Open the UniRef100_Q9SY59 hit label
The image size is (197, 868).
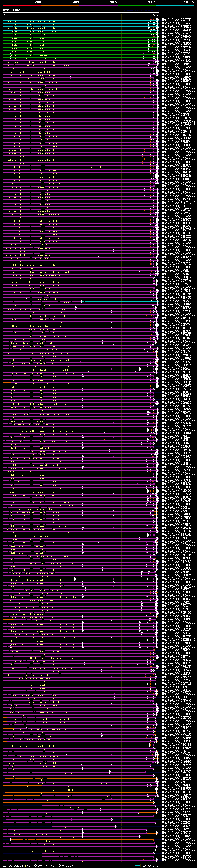[x=177, y=20]
